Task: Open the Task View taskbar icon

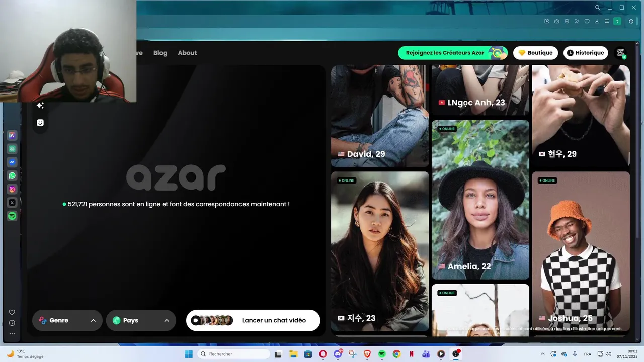Action: pos(278,354)
